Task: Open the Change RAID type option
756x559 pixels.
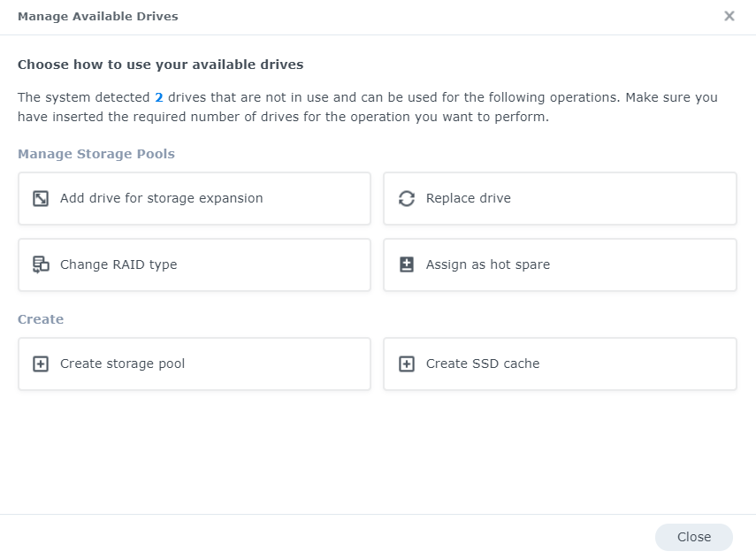Action: click(195, 264)
